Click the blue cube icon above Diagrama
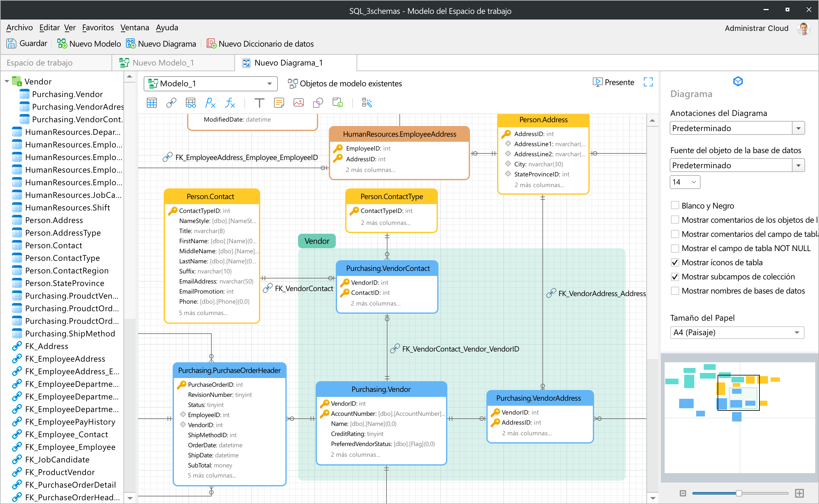This screenshot has height=504, width=819. coord(738,81)
